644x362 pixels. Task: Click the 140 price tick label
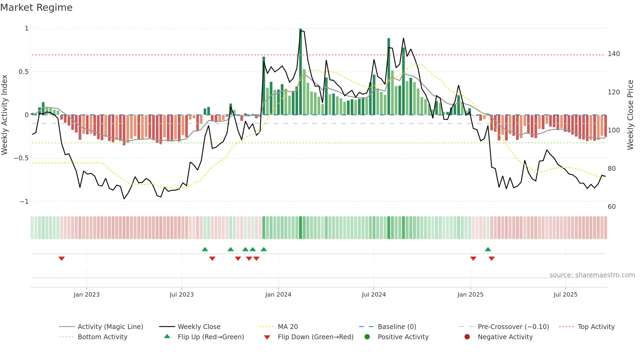614,54
